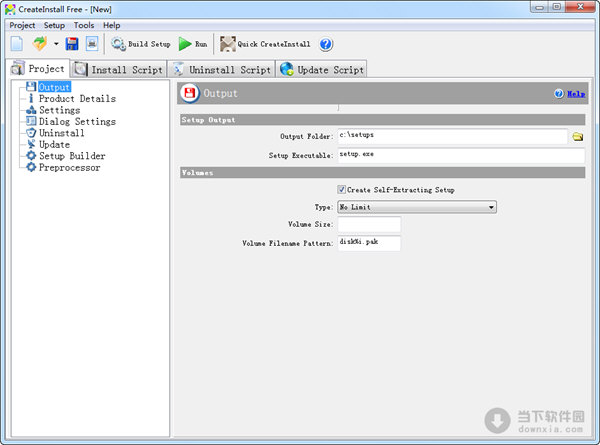Image resolution: width=600 pixels, height=445 pixels.
Task: Click the Dialog Settings tree icon
Action: click(x=31, y=121)
